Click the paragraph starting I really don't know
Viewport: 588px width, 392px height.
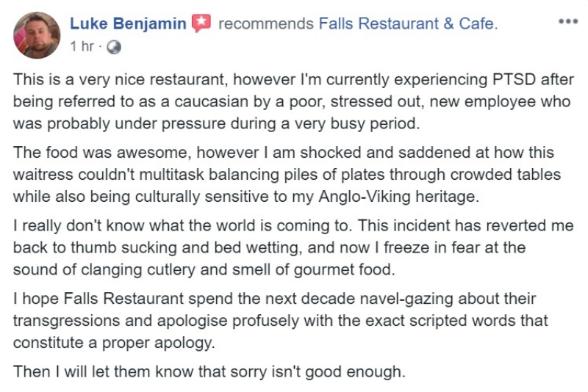[x=293, y=247]
